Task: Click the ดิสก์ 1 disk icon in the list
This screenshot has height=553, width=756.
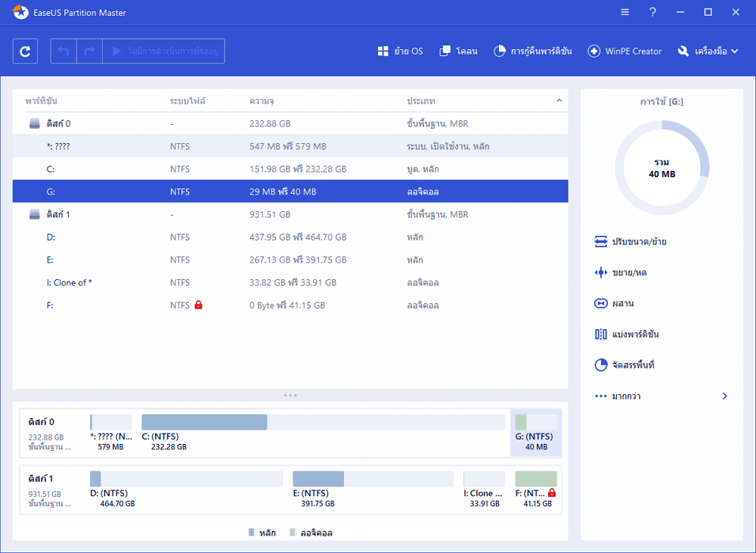Action: (x=34, y=214)
